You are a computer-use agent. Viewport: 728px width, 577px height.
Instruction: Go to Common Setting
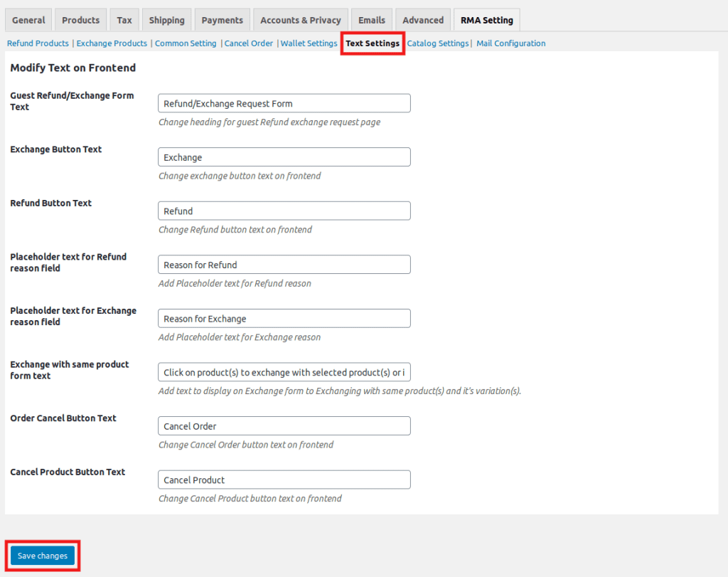185,43
